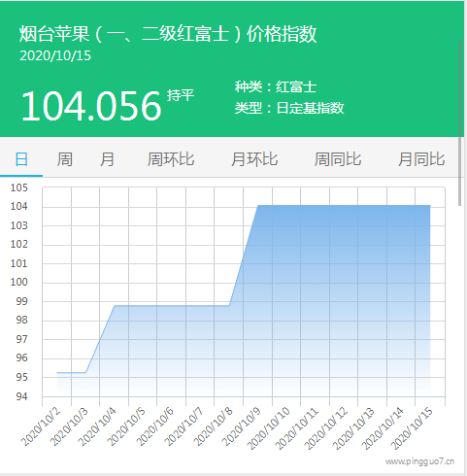Viewport: 467px width, 476px height.
Task: Select the 日 daily tab
Action: click(21, 159)
